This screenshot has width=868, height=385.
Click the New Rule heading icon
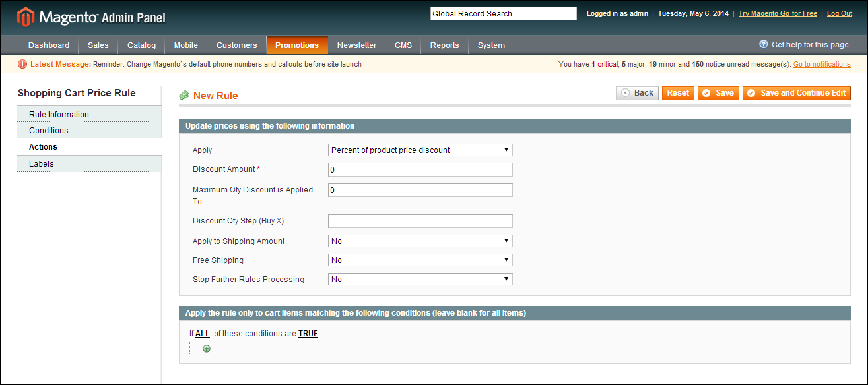184,96
